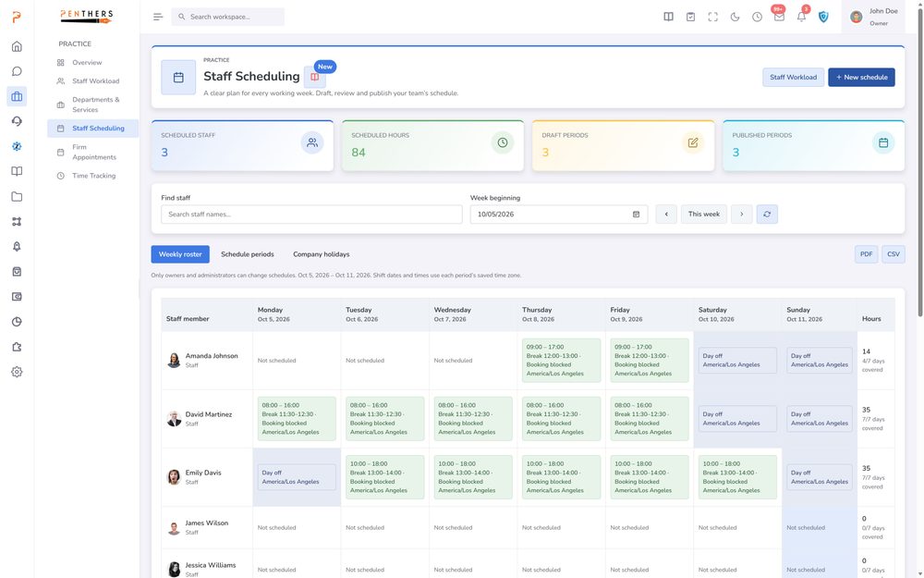
Task: Click the Scheduled Hours stat card
Action: (x=432, y=146)
